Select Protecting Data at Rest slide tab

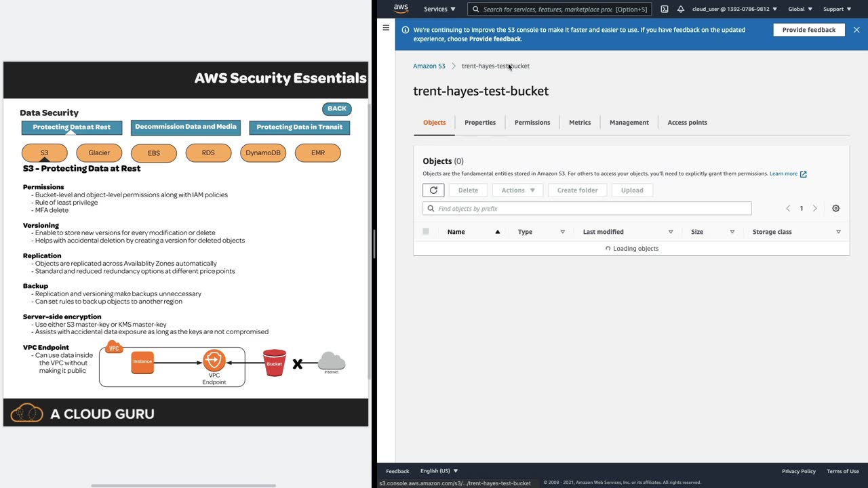[x=72, y=127]
